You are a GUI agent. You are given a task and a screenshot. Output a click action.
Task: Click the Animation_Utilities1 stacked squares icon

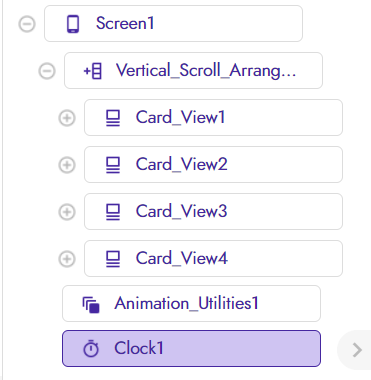91,304
